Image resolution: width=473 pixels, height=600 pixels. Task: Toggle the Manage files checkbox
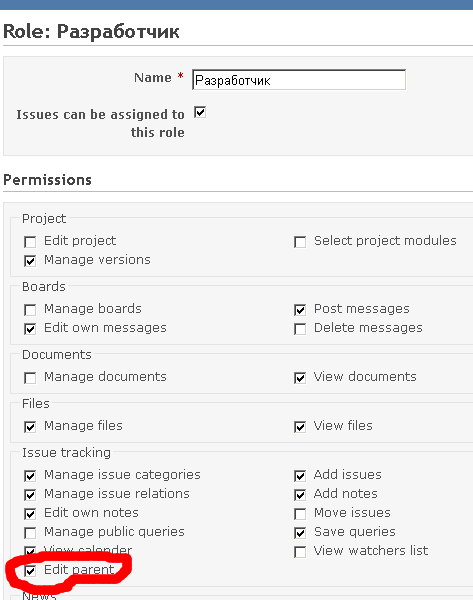click(30, 427)
